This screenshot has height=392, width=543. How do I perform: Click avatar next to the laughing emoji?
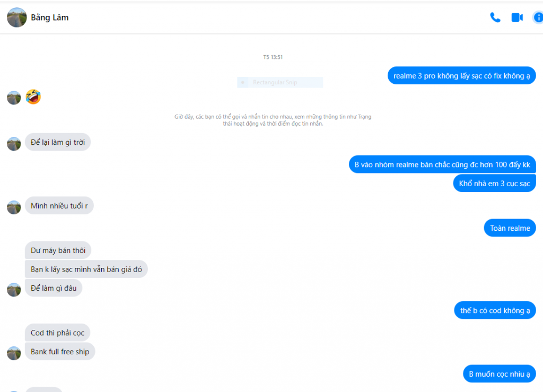pyautogui.click(x=14, y=98)
